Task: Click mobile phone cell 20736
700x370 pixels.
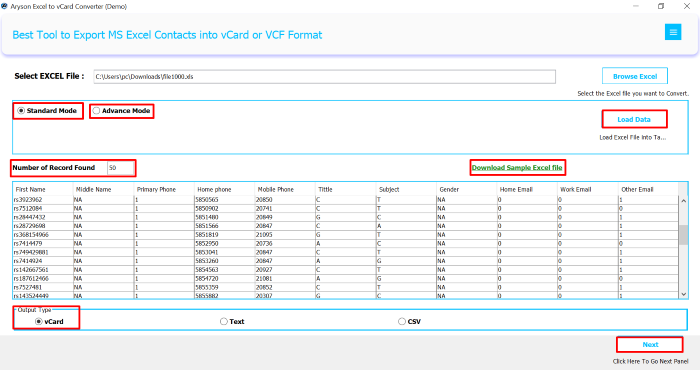Action: [285, 244]
